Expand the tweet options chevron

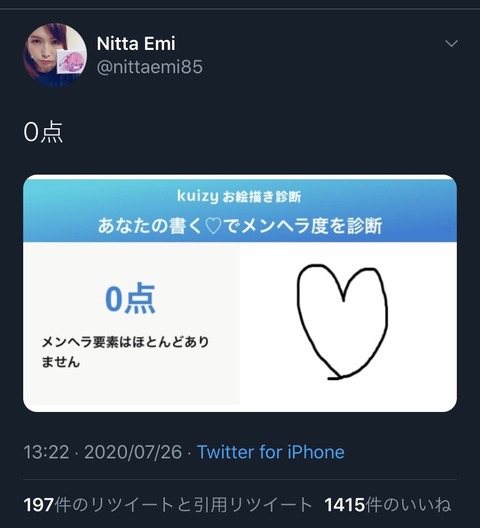pos(451,43)
